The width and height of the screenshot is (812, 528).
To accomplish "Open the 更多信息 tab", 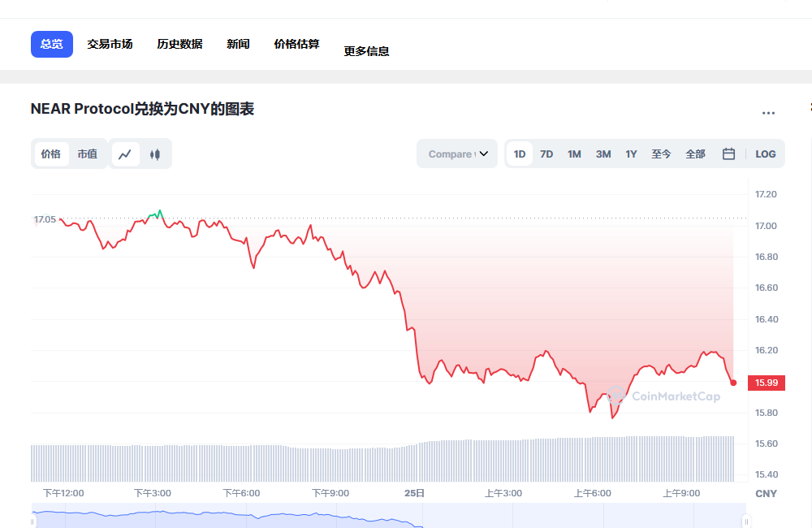I will [367, 51].
